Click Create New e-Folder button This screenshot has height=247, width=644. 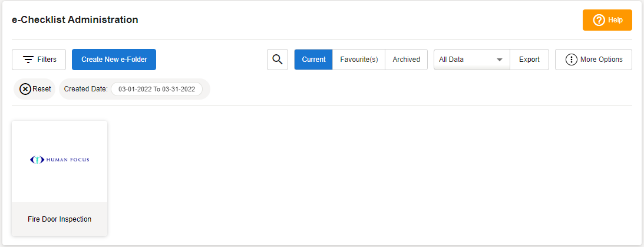(114, 60)
